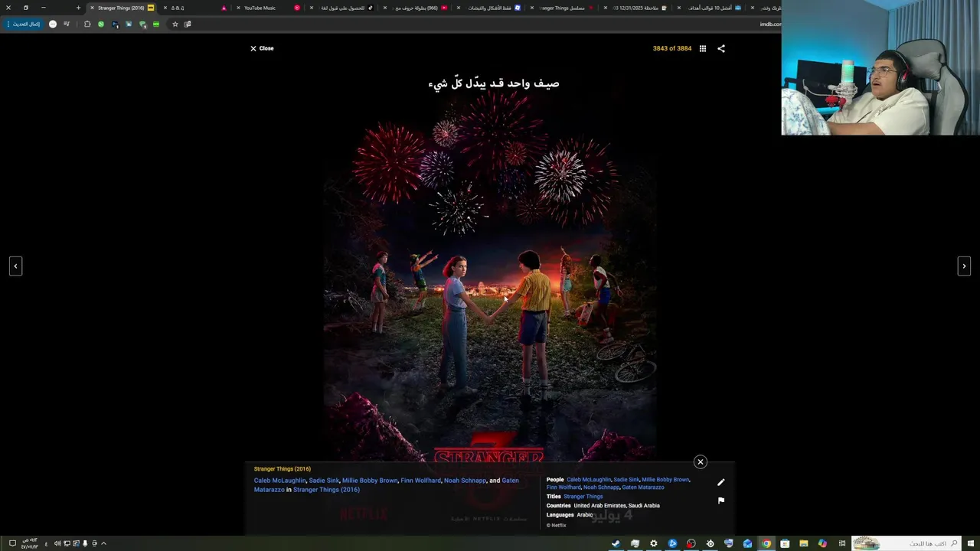Switch to the 'ملاحظة 12/31/2025' tab
This screenshot has height=551, width=980.
coord(635,8)
